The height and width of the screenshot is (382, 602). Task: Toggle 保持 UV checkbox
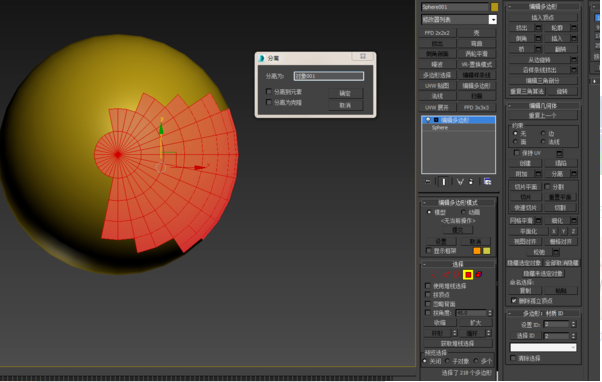coord(516,153)
